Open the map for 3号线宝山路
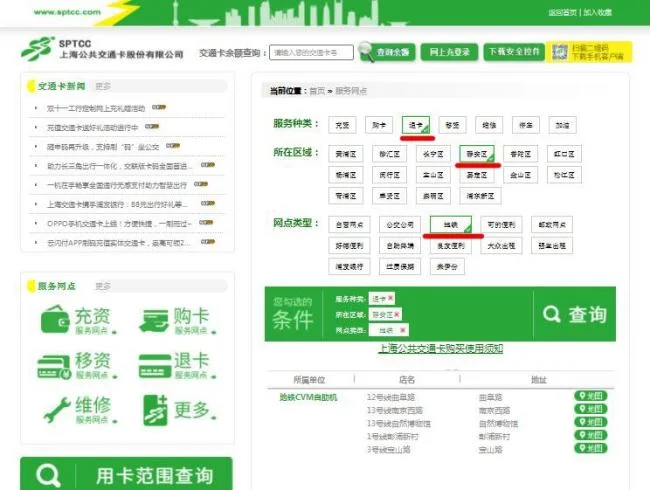This screenshot has width=650, height=490. (591, 448)
